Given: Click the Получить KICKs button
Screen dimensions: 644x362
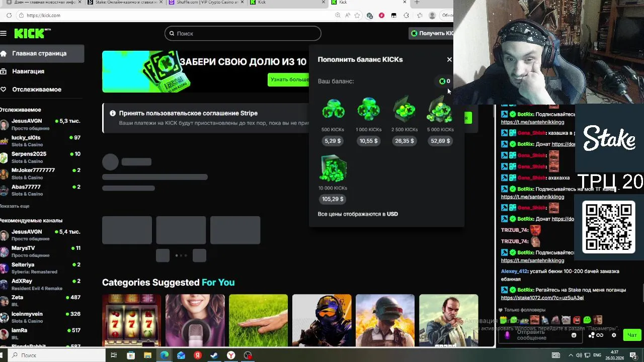Looking at the screenshot, I should point(432,33).
